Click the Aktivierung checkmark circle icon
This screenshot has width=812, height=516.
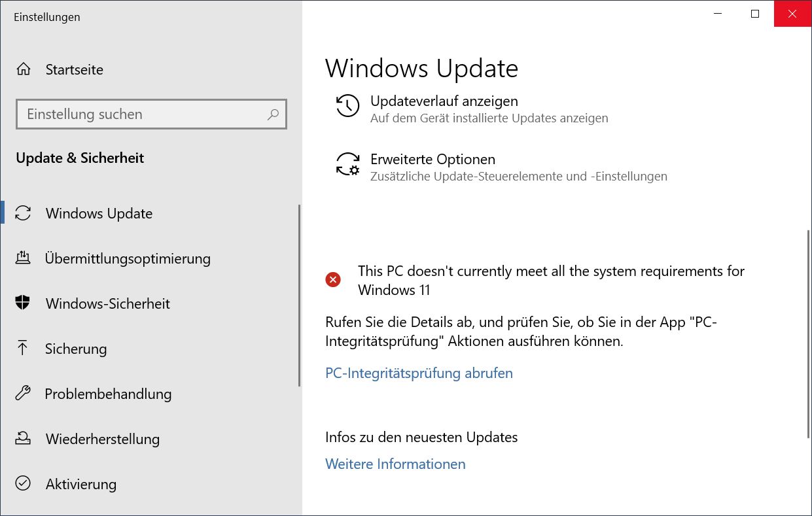pos(23,484)
